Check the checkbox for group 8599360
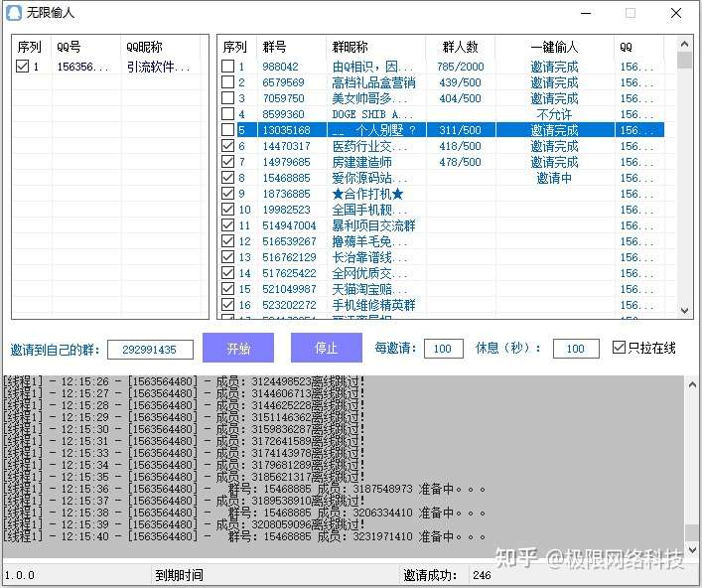The height and width of the screenshot is (588, 702). (x=227, y=114)
